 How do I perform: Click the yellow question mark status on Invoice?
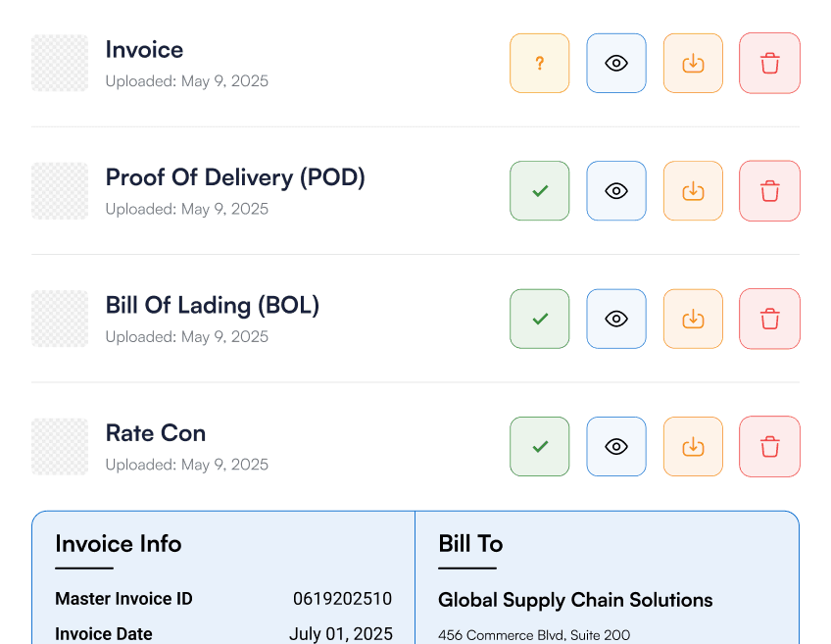(539, 63)
